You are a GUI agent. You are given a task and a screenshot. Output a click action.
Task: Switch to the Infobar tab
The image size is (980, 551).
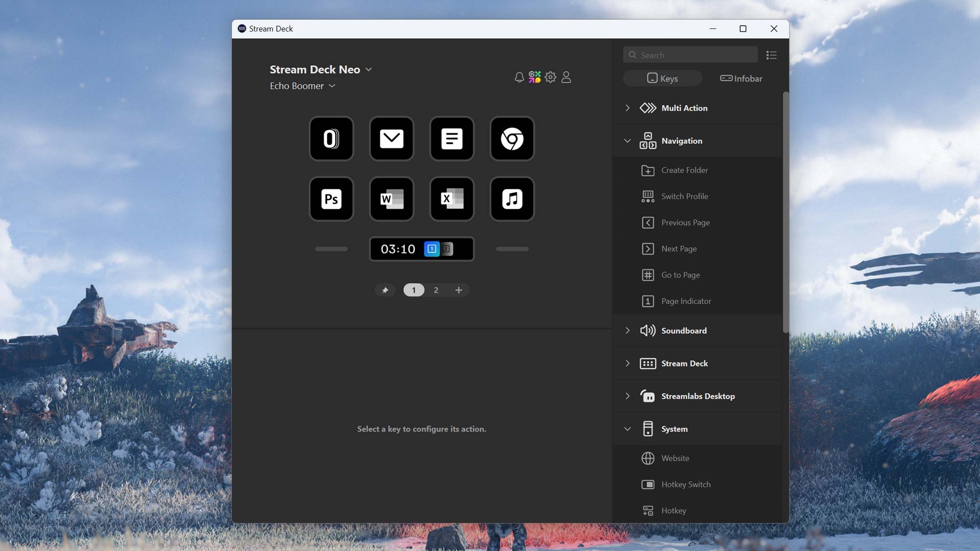(741, 78)
